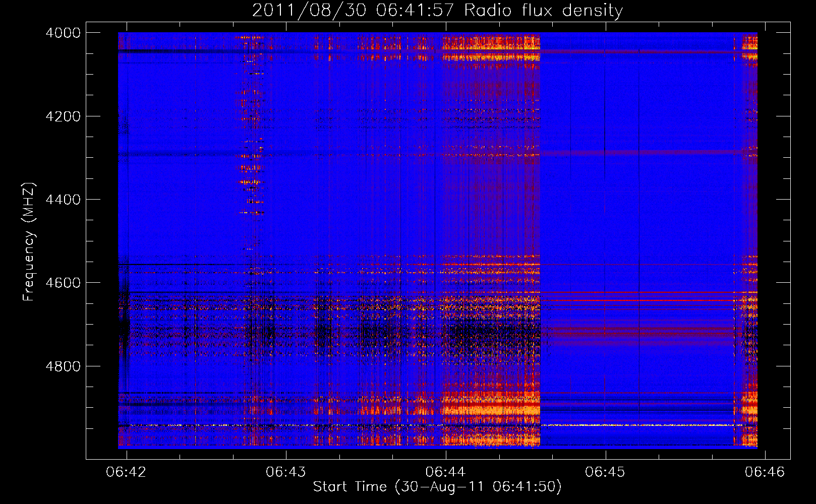Click the plot title '2011/08/30 06:41:57 Radio flux density'
Image resolution: width=816 pixels, height=504 pixels.
point(437,11)
